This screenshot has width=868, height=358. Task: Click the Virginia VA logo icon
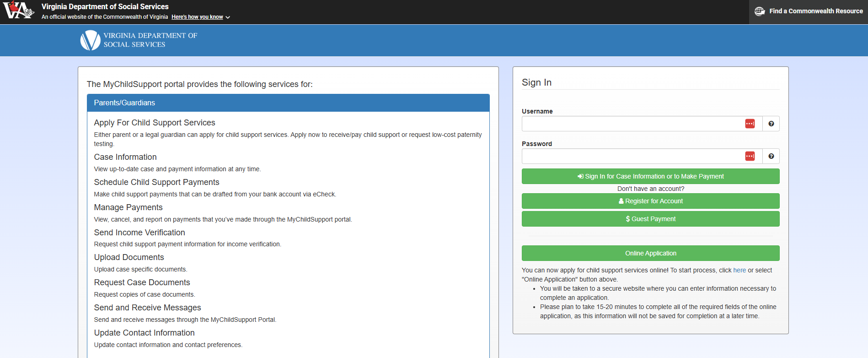[x=19, y=11]
